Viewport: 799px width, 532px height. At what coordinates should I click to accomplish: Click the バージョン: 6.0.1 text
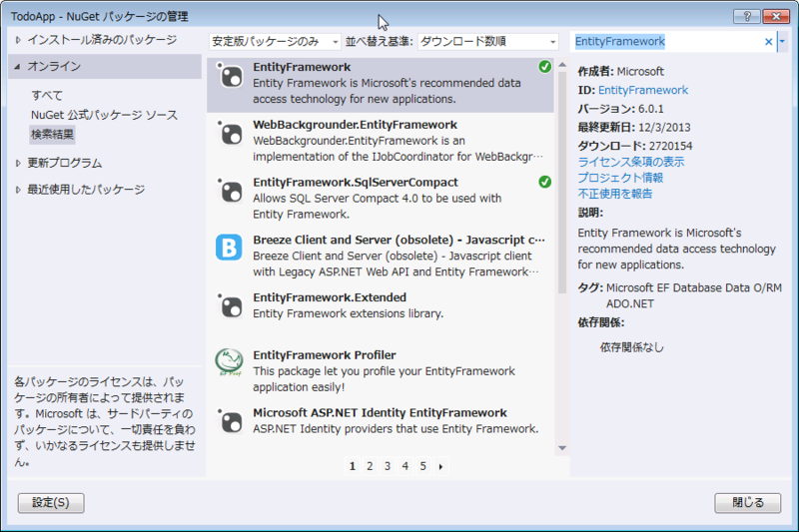620,109
